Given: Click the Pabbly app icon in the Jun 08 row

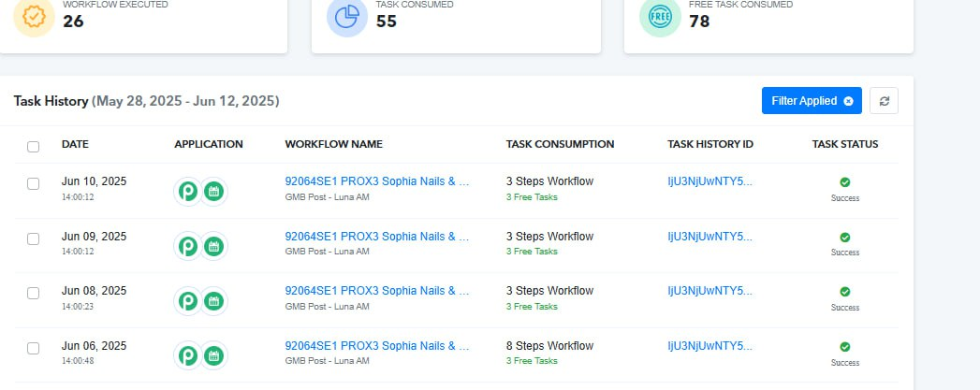Looking at the screenshot, I should click(x=187, y=301).
